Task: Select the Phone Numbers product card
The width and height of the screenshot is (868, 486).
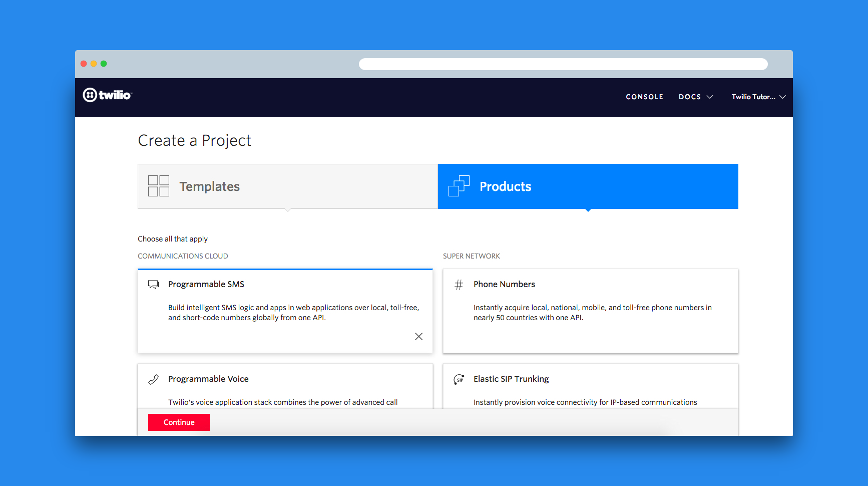Action: pyautogui.click(x=591, y=311)
